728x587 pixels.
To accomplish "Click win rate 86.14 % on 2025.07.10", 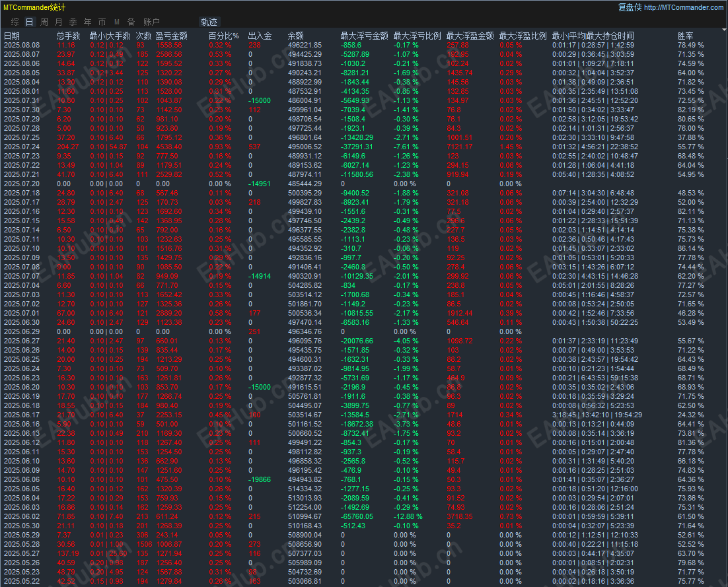I will tap(690, 248).
